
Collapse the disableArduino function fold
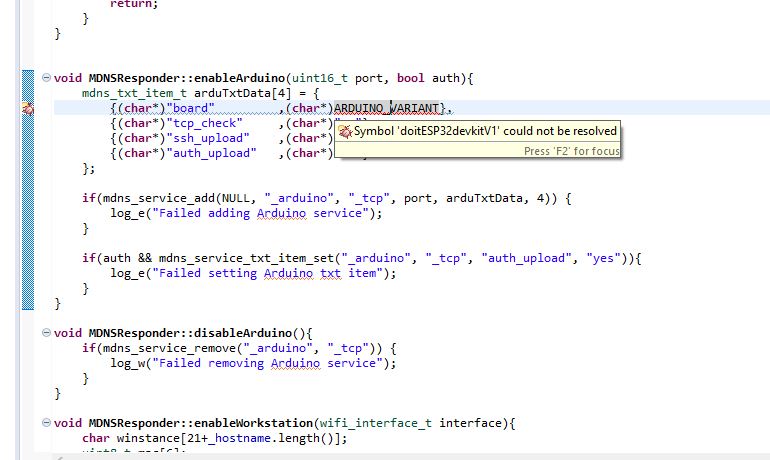point(46,333)
